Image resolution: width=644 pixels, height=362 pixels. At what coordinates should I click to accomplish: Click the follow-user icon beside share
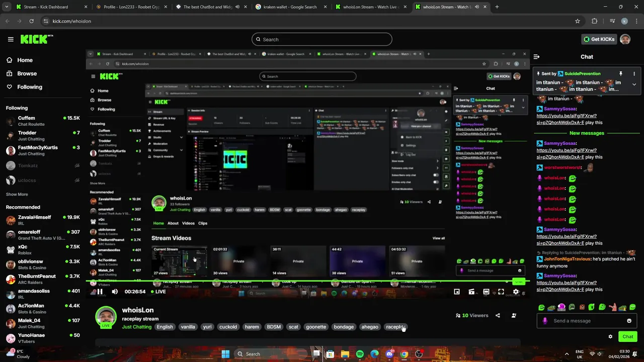click(x=514, y=316)
